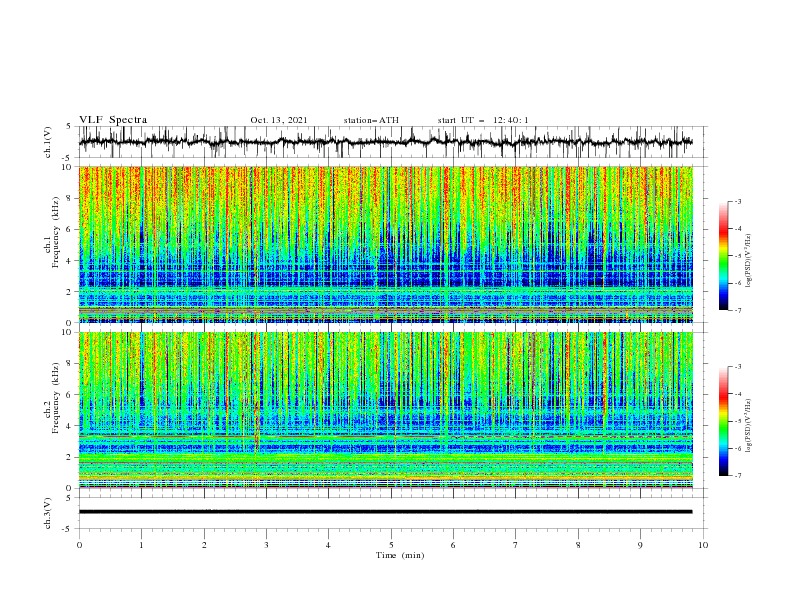Click the "VLF Spectra" title text
The image size is (792, 612).
coord(113,120)
